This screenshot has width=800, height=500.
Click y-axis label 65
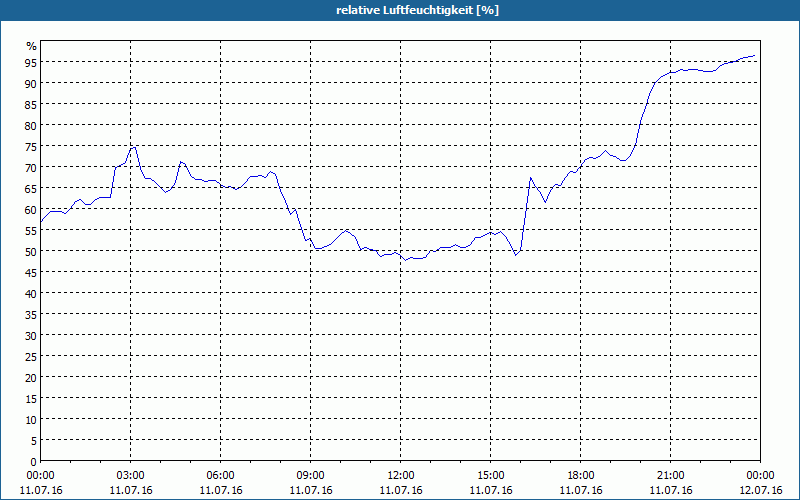pyautogui.click(x=31, y=189)
